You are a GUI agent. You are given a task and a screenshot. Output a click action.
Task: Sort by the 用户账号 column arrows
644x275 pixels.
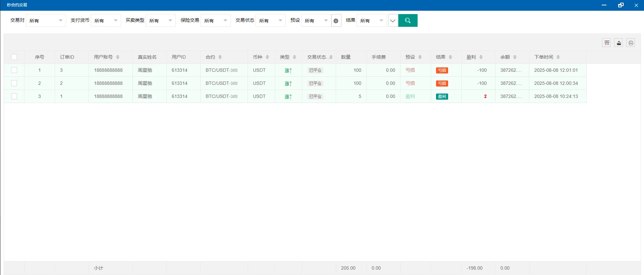[118, 57]
